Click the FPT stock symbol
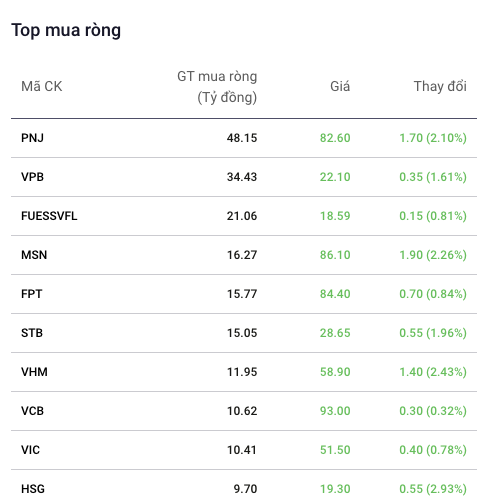This screenshot has width=478, height=500. [32, 294]
